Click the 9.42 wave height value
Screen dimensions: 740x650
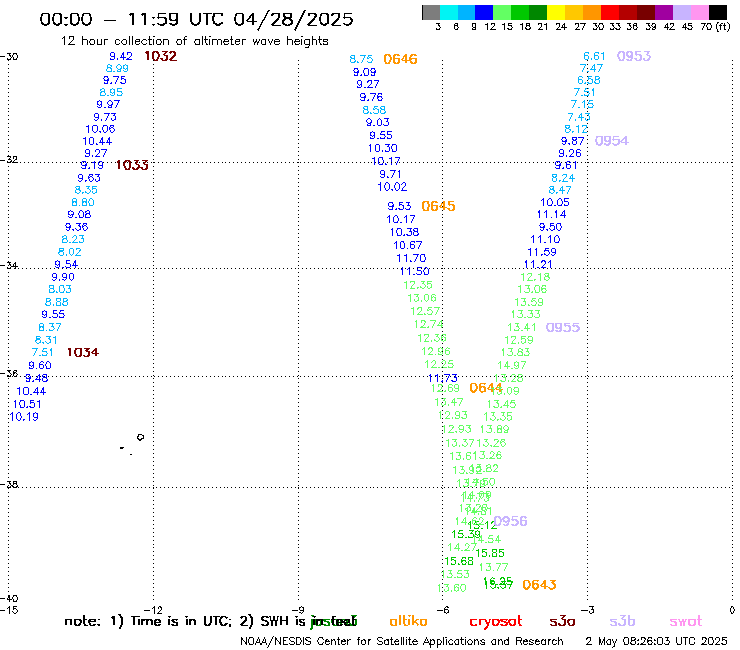pos(121,56)
